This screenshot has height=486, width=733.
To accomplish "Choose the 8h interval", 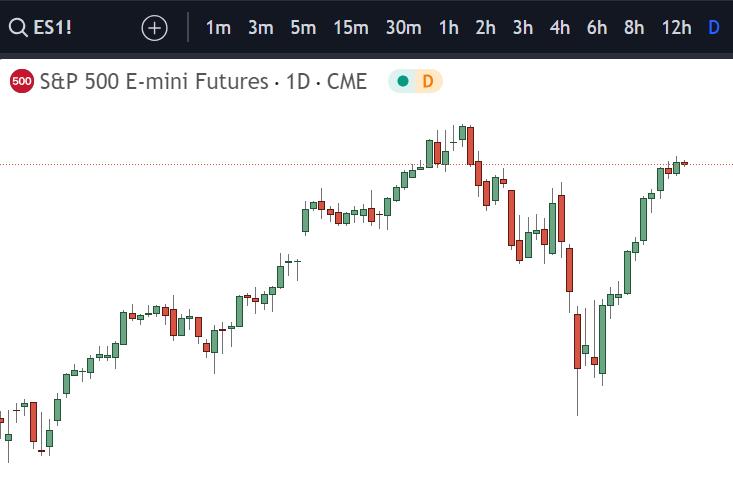I will [x=634, y=28].
